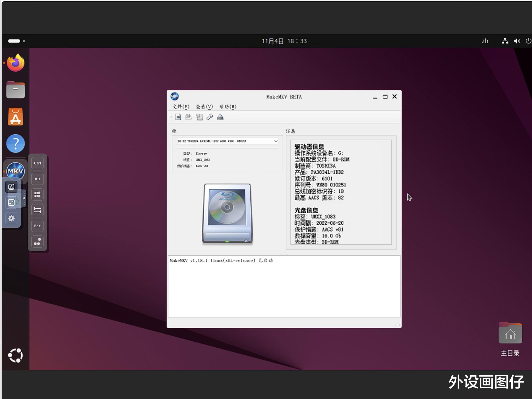This screenshot has height=399, width=532.
Task: Expand the TOSHIBA source drive dropdown
Action: pyautogui.click(x=275, y=141)
